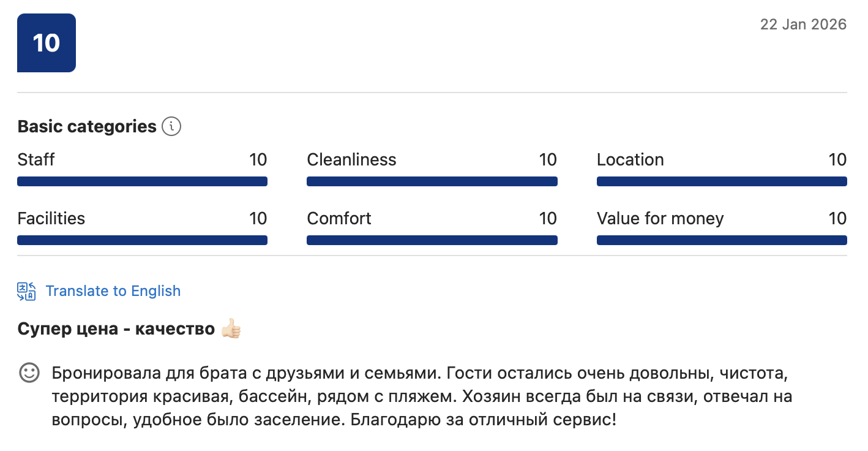The image size is (868, 451).
Task: Click the blue overall score 10 badge
Action: click(47, 43)
